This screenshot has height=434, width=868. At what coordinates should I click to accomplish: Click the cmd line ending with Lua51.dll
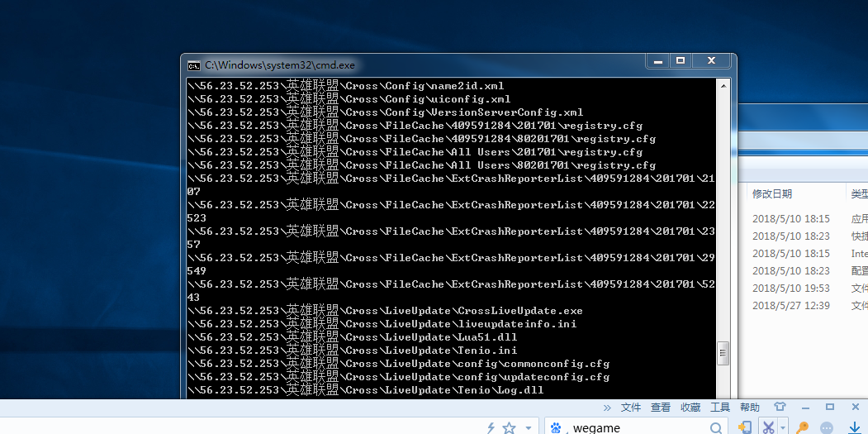coord(353,337)
